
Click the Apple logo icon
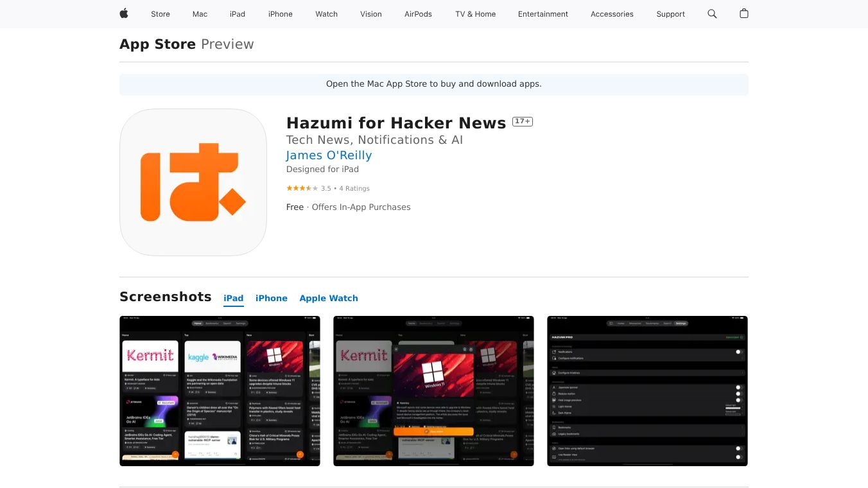click(x=124, y=13)
